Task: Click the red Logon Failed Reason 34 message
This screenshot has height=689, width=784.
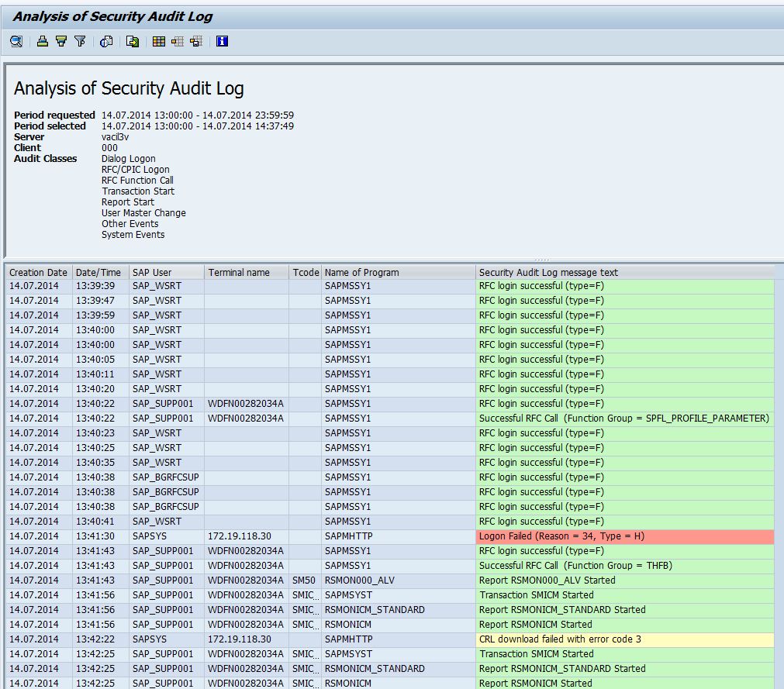Action: 625,536
